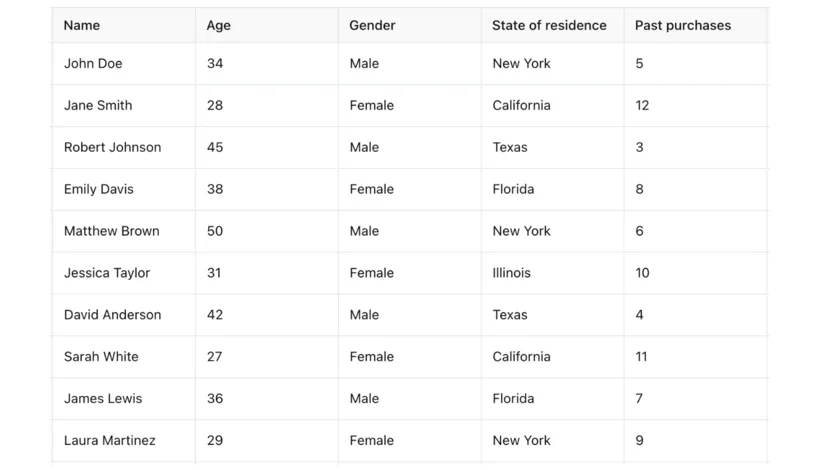825x470 pixels.
Task: Click the State of residence header
Action: [x=549, y=25]
